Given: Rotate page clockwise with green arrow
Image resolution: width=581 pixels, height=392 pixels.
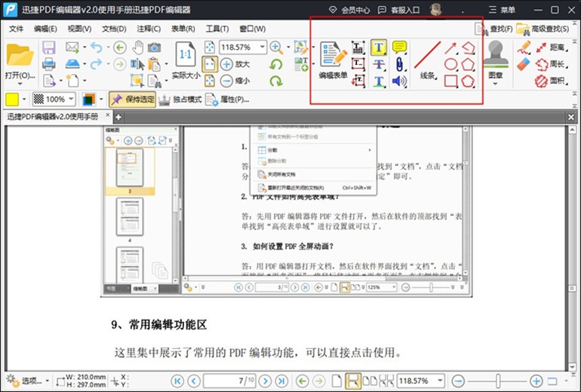Looking at the screenshot, I should point(275,81).
